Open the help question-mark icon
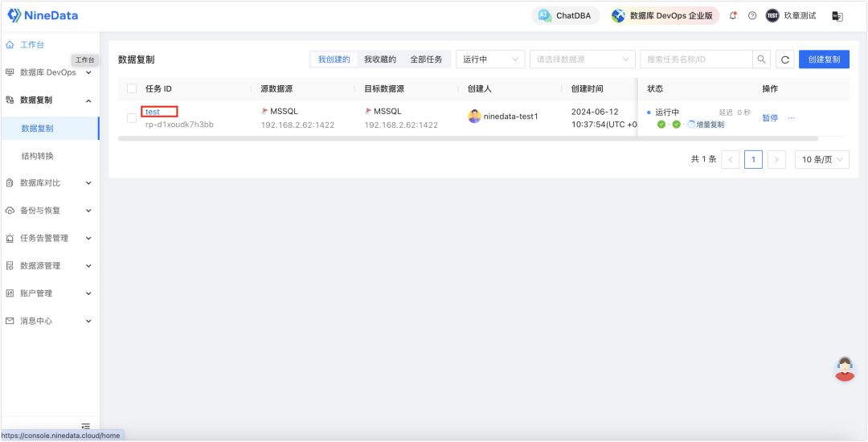868x442 pixels. point(751,15)
